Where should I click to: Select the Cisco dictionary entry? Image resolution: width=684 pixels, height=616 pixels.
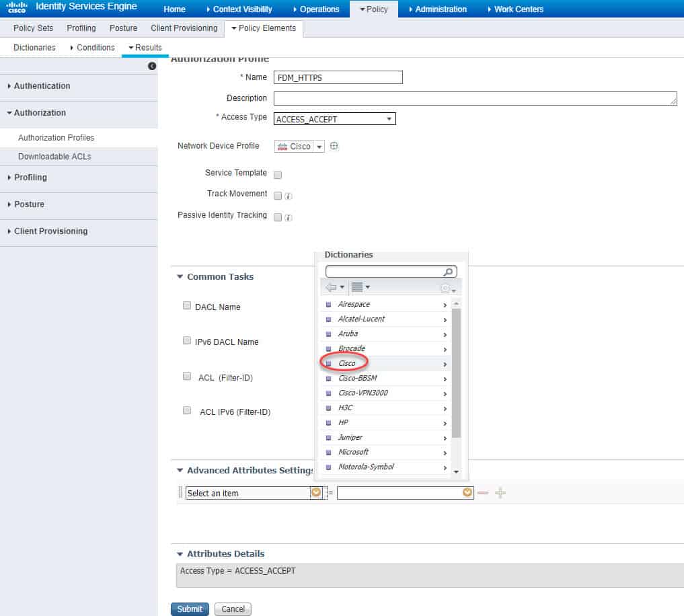pyautogui.click(x=385, y=363)
